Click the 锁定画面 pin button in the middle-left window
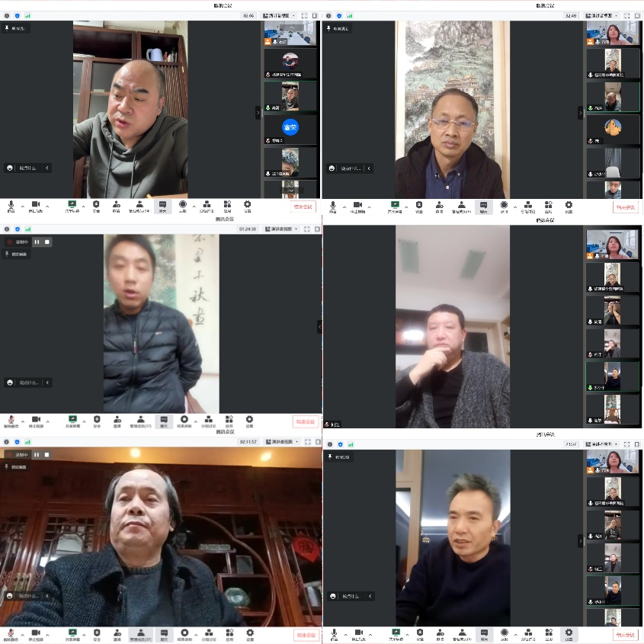The height and width of the screenshot is (644, 644). 17,254
